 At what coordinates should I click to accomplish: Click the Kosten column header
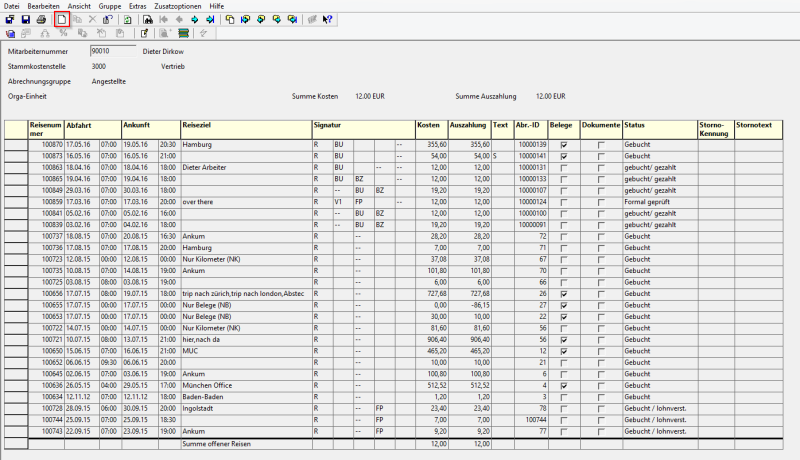(x=432, y=130)
